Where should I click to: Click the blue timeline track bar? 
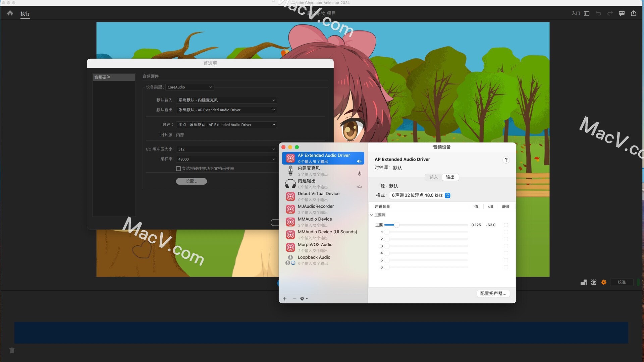point(321,333)
